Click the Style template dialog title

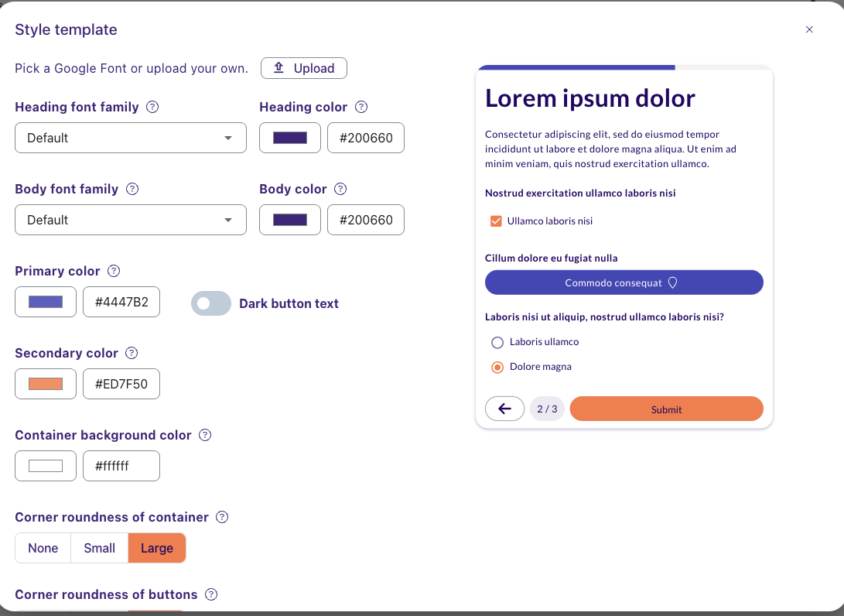tap(66, 29)
